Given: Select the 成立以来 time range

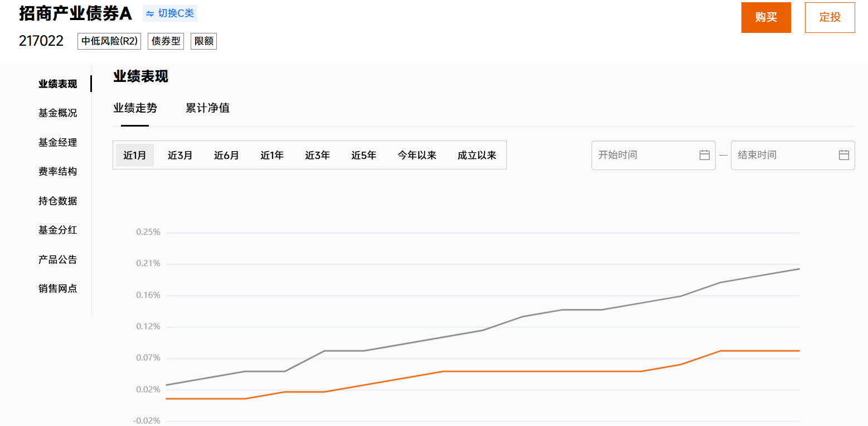Looking at the screenshot, I should (477, 155).
